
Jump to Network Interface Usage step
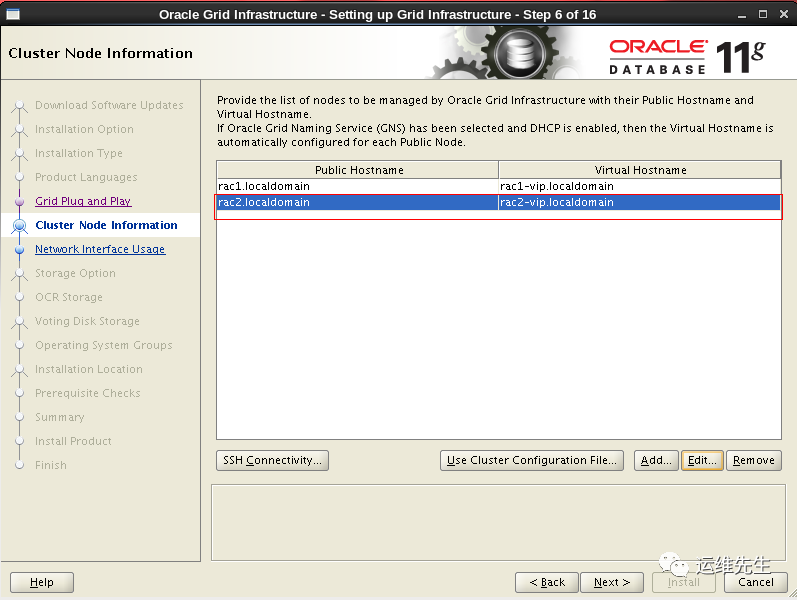[x=100, y=249]
